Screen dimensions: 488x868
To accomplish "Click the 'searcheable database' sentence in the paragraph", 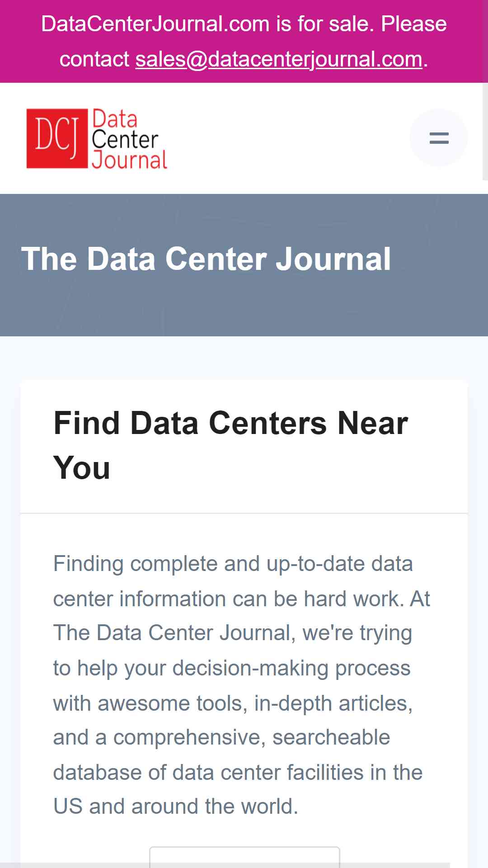I will click(238, 755).
